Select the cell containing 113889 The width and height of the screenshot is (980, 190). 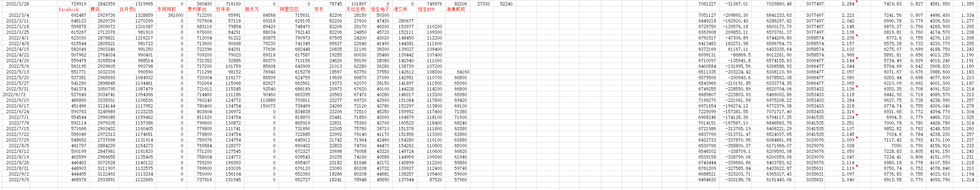[261, 100]
